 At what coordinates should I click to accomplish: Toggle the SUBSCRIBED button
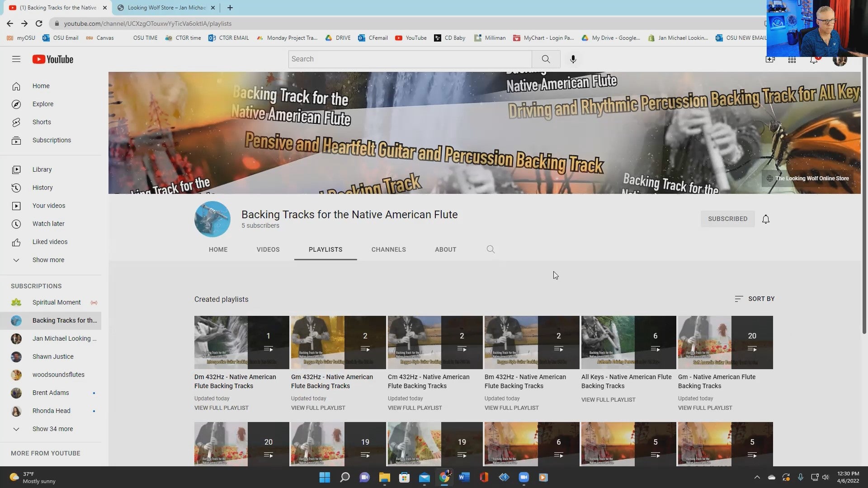pyautogui.click(x=727, y=219)
